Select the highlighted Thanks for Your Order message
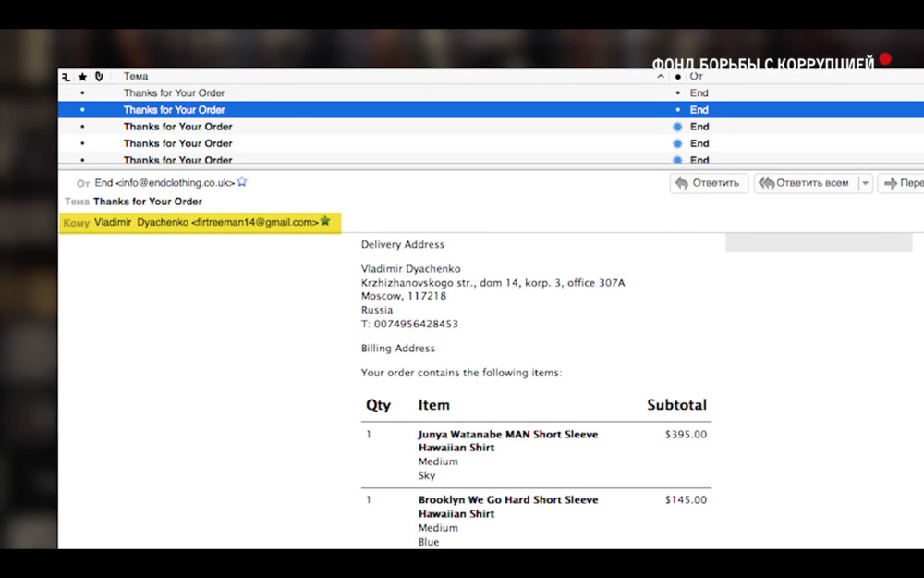 pyautogui.click(x=491, y=110)
